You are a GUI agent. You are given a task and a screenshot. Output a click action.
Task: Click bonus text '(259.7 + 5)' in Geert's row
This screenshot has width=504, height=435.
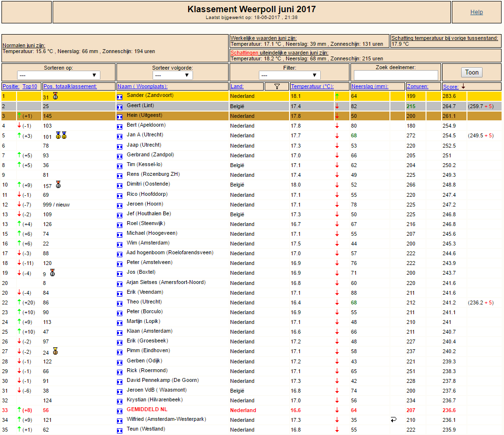coord(481,106)
